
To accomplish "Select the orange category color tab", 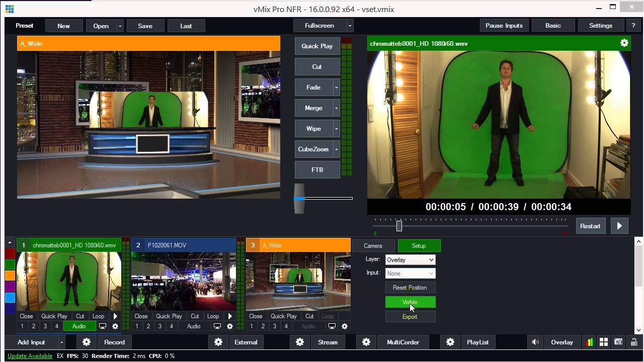I will (10, 276).
